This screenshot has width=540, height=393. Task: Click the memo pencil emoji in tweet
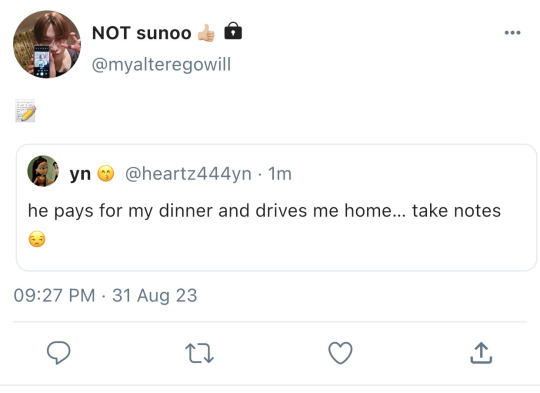[x=25, y=111]
